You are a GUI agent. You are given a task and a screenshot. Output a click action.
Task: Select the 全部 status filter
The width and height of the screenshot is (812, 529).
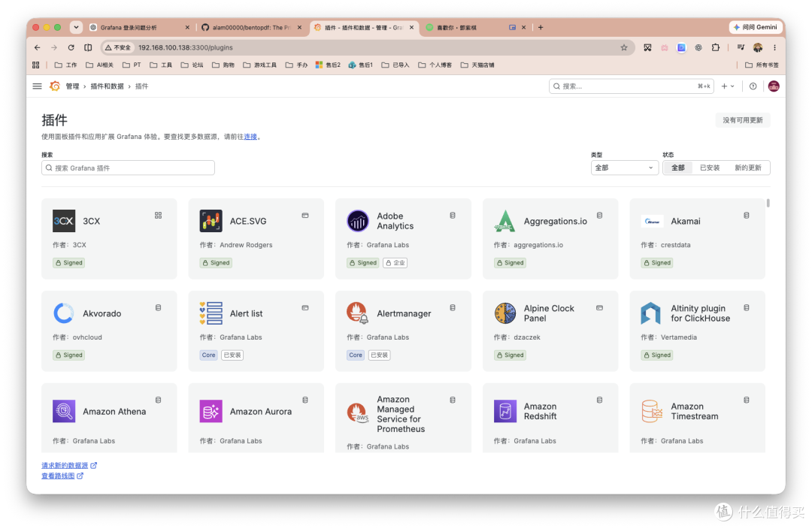click(x=678, y=168)
